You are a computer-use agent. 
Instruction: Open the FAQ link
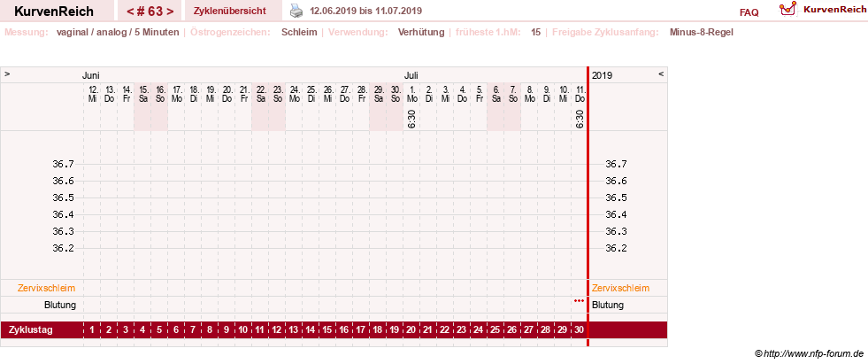coord(749,12)
